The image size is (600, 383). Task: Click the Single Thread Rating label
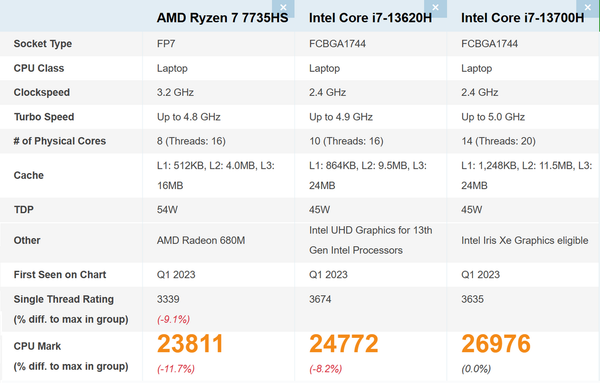(x=64, y=299)
